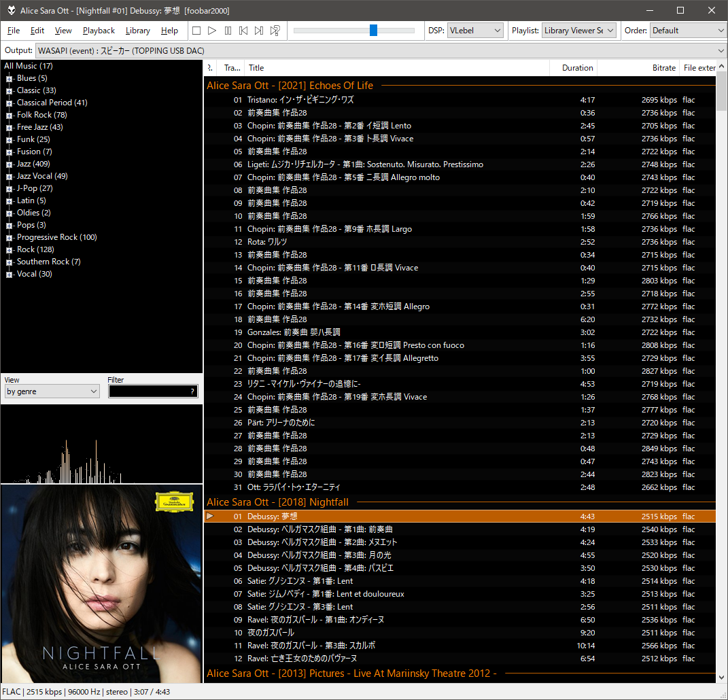Click the Stop playback button
728x700 pixels.
point(196,31)
